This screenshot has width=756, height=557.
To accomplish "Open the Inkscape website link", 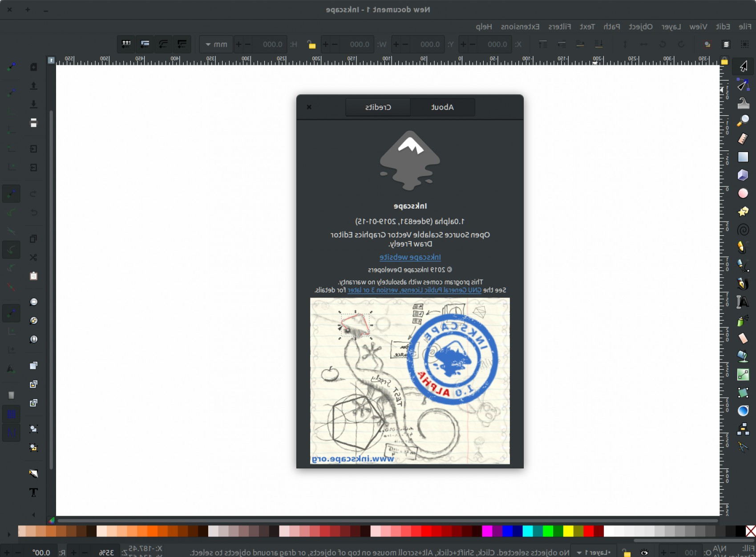I will tap(410, 257).
